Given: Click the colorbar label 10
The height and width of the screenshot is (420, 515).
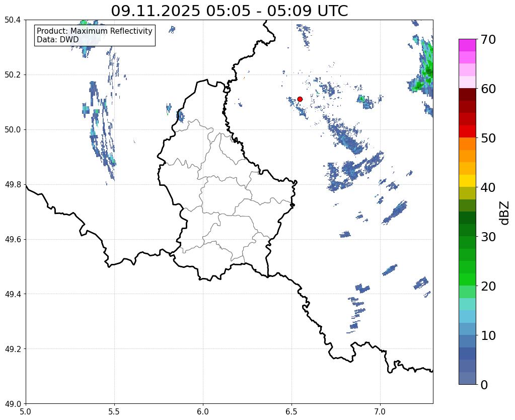Looking at the screenshot, I should point(488,335).
